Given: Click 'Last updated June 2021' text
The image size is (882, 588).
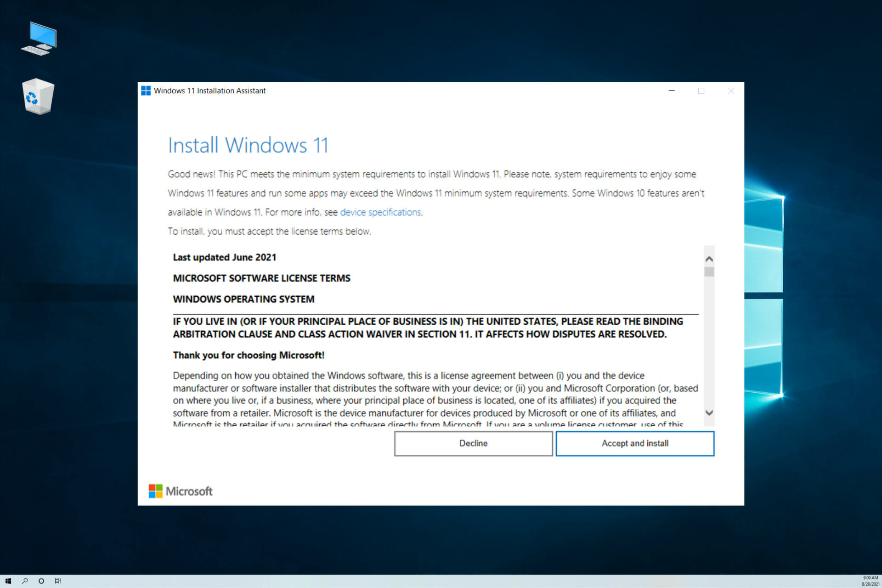Looking at the screenshot, I should (225, 257).
